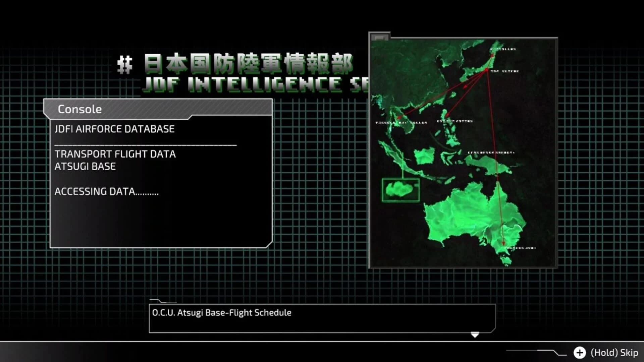Viewport: 644px width, 362px height.
Task: Click the red waypoint marker near the Philippines
Action: pos(447,115)
